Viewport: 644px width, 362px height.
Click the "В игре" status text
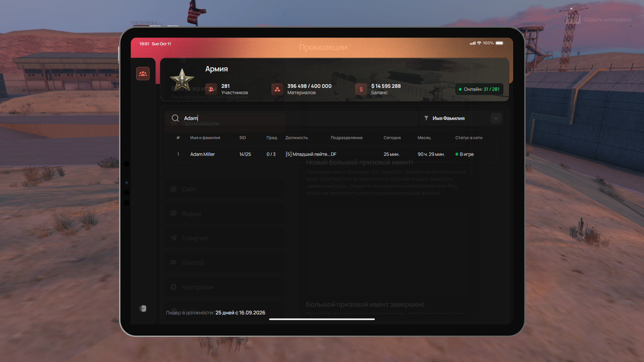(x=467, y=154)
